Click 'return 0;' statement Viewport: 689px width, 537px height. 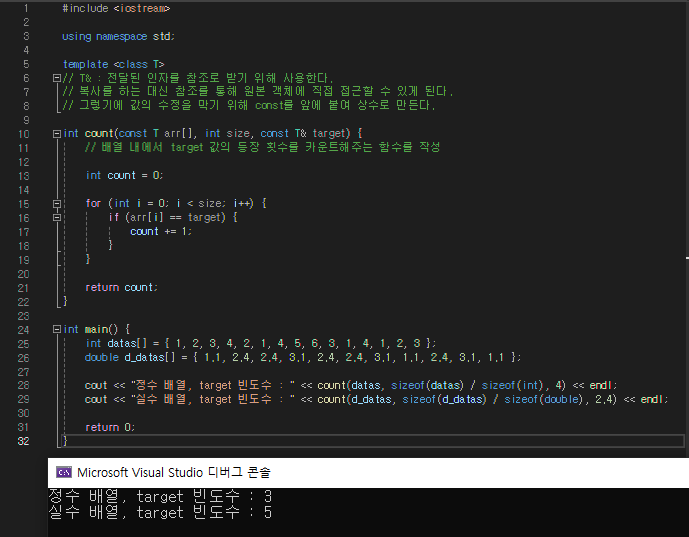[x=110, y=427]
